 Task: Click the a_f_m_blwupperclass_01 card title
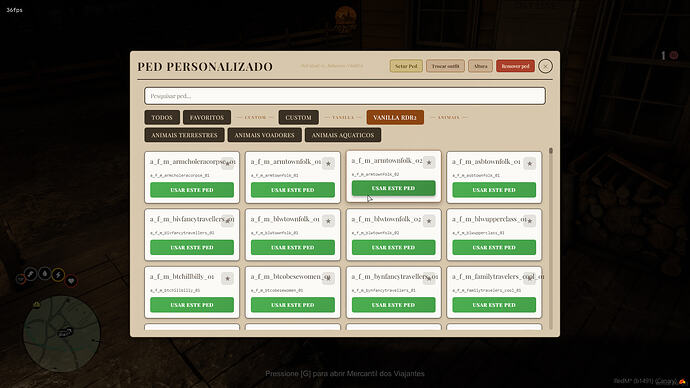(489, 219)
